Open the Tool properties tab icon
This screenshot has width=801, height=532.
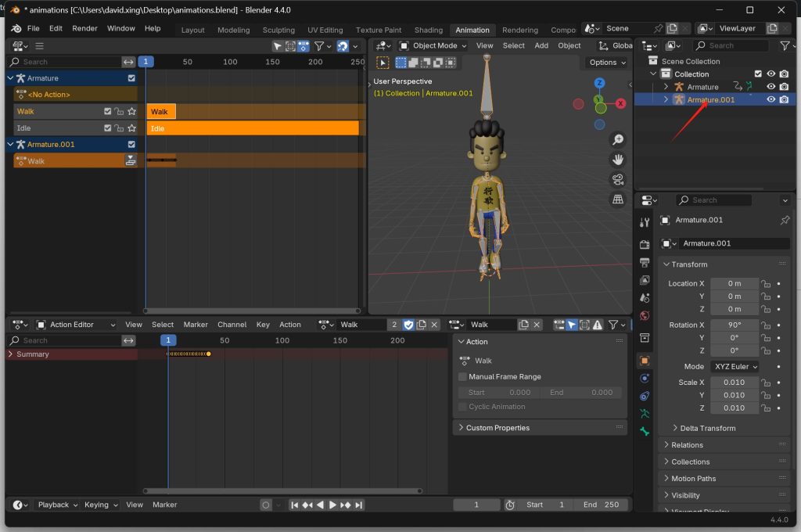(x=645, y=222)
